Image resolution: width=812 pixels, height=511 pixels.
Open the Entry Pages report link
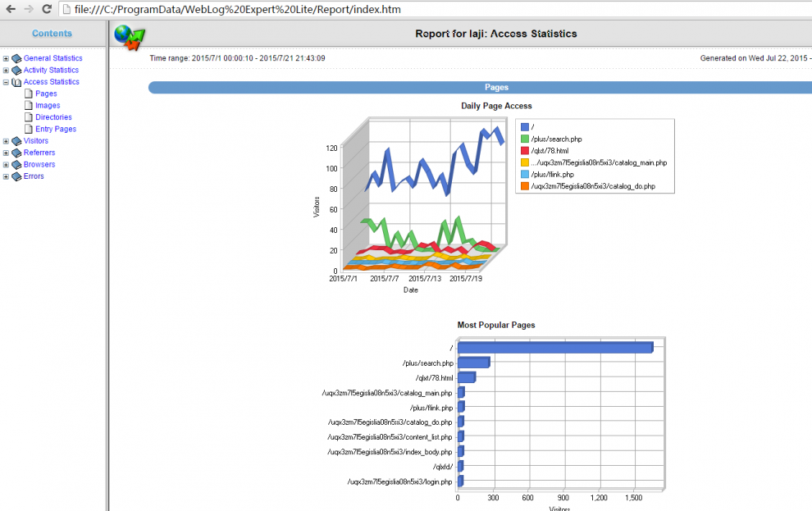56,130
